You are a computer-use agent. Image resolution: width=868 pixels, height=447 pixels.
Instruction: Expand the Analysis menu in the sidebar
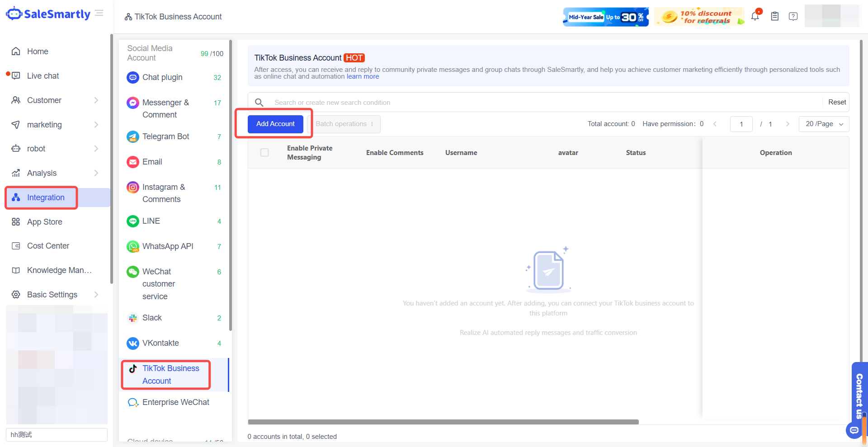42,173
